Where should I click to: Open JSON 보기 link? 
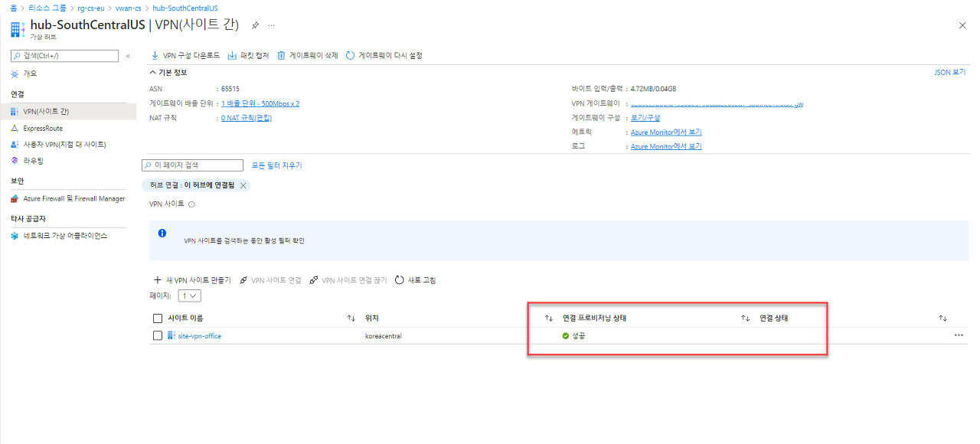[950, 73]
